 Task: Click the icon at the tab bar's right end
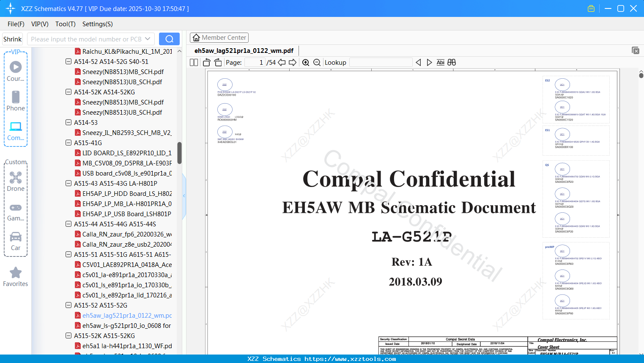click(636, 50)
